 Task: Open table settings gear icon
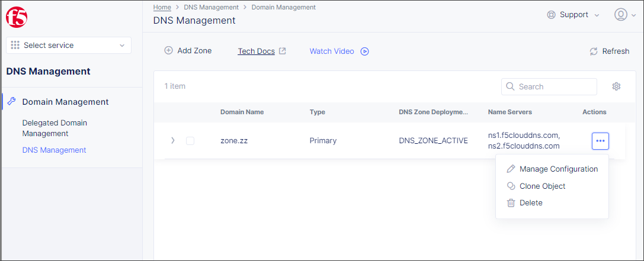[x=616, y=86]
